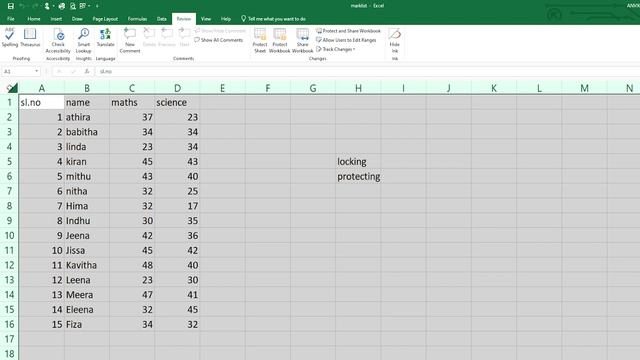This screenshot has height=360, width=640.
Task: Click the Redo arrow in quick access toolbar
Action: [35, 6]
